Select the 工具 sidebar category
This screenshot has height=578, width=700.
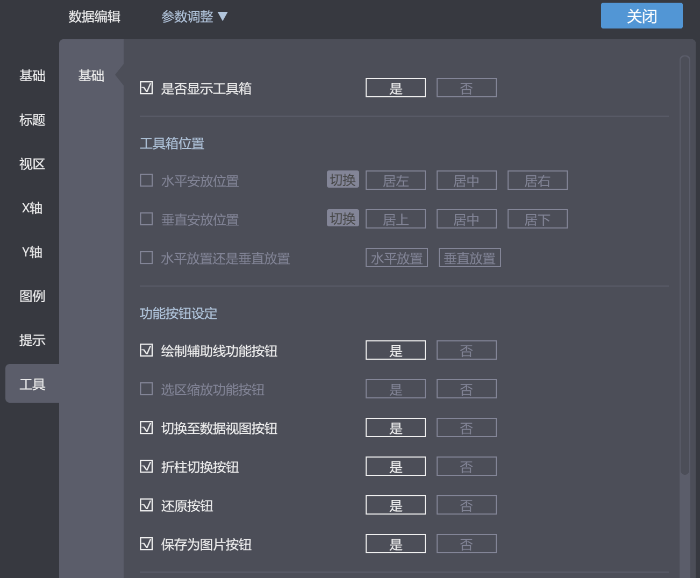tap(32, 384)
